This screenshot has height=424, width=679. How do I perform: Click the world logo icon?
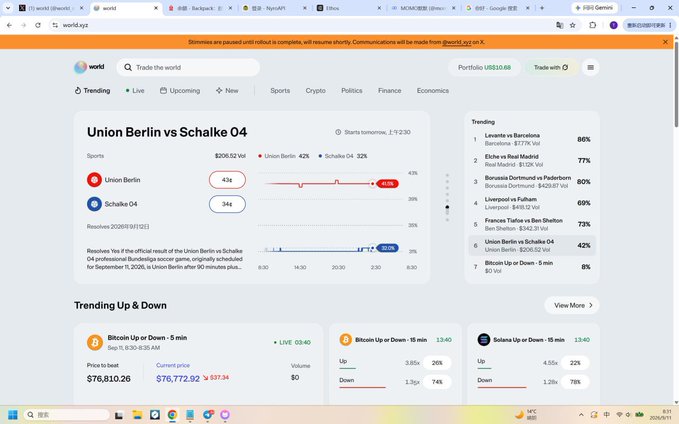click(x=81, y=67)
